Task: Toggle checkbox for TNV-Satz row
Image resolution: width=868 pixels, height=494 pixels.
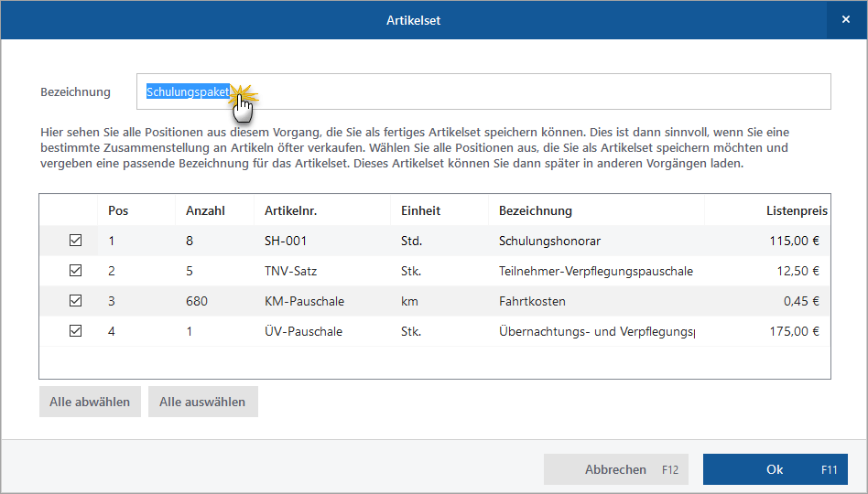Action: tap(76, 271)
